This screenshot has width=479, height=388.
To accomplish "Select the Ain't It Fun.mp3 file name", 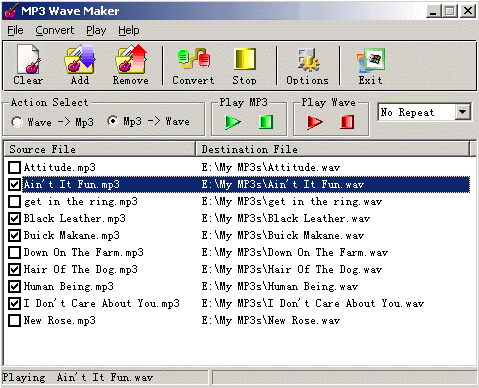I will click(71, 184).
